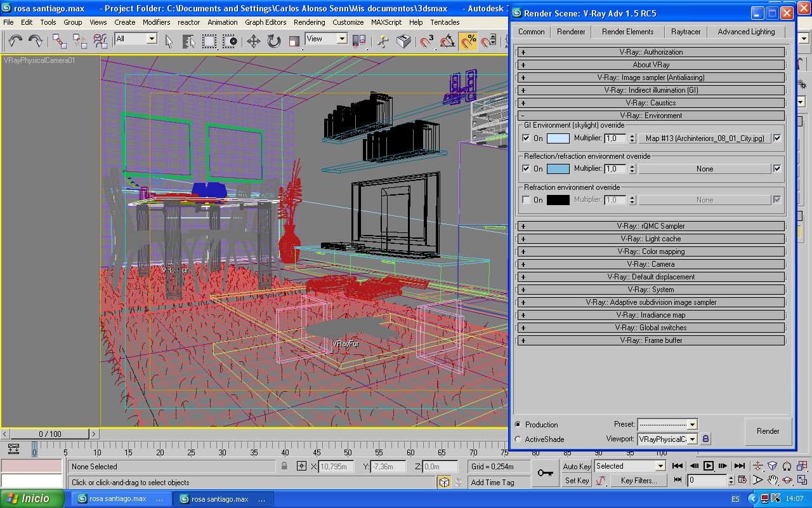The width and height of the screenshot is (812, 508).
Task: Lock the render viewport with padlock icon
Action: [x=705, y=439]
